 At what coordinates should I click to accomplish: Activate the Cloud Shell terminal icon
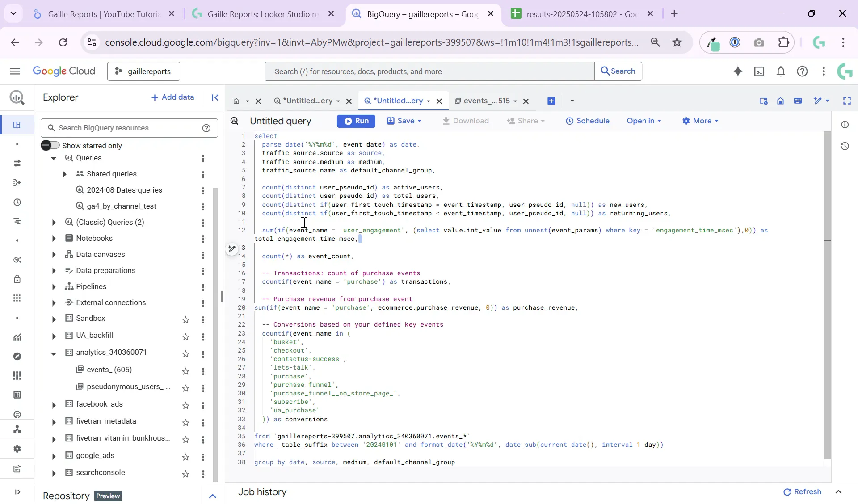[760, 71]
